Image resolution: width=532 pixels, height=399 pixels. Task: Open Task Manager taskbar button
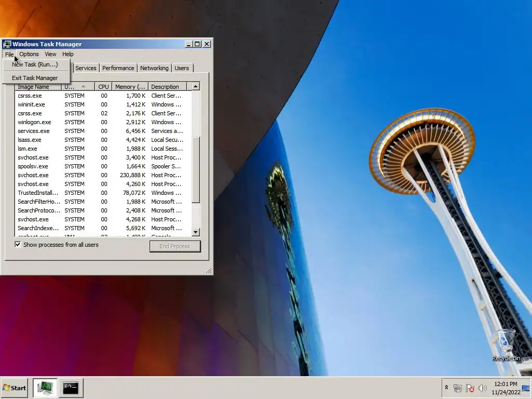(x=45, y=388)
